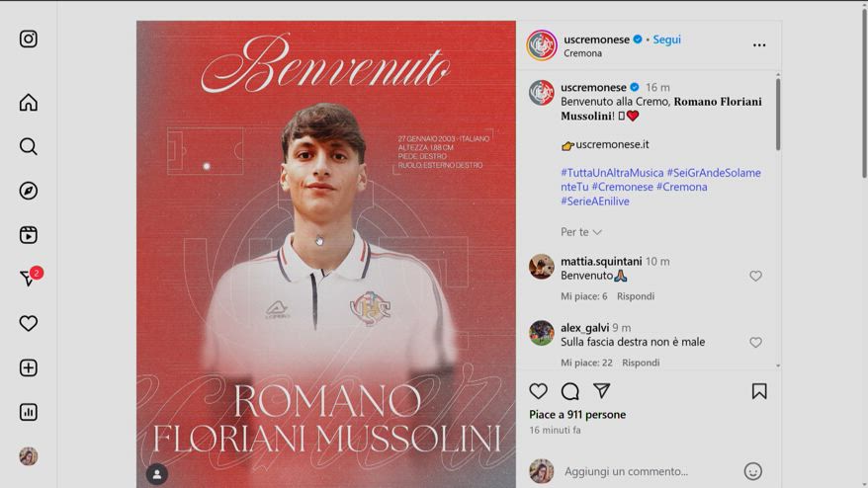The width and height of the screenshot is (868, 488).
Task: Open the Explore compass icon
Action: (x=29, y=191)
